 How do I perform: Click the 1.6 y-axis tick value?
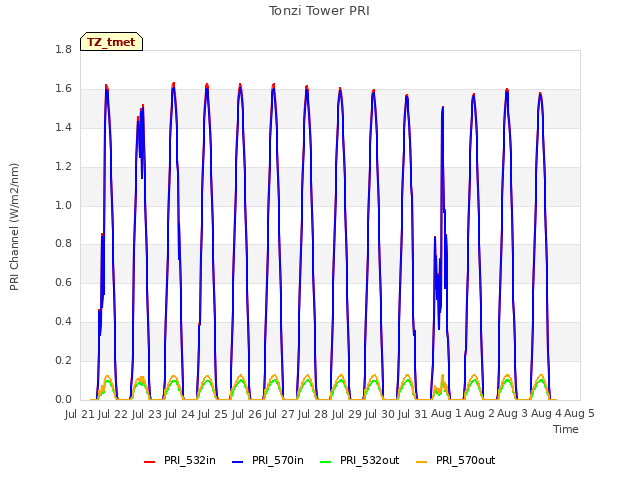tap(63, 89)
